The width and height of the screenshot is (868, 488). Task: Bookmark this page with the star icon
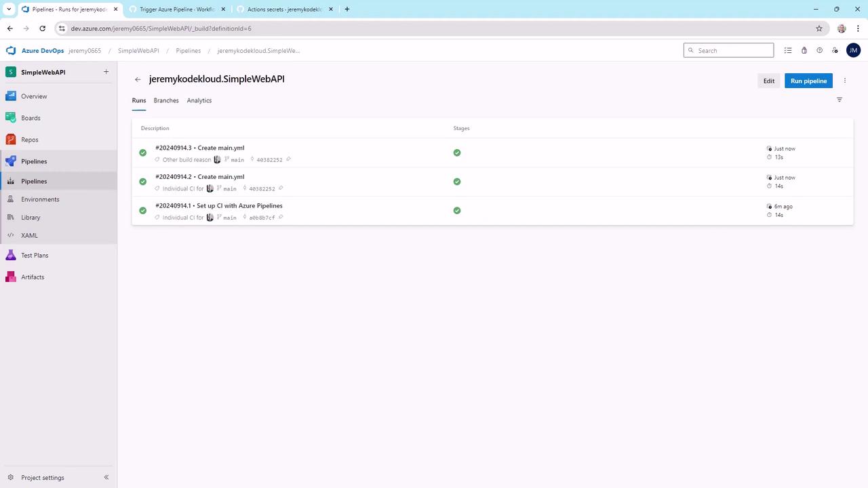[x=819, y=28]
